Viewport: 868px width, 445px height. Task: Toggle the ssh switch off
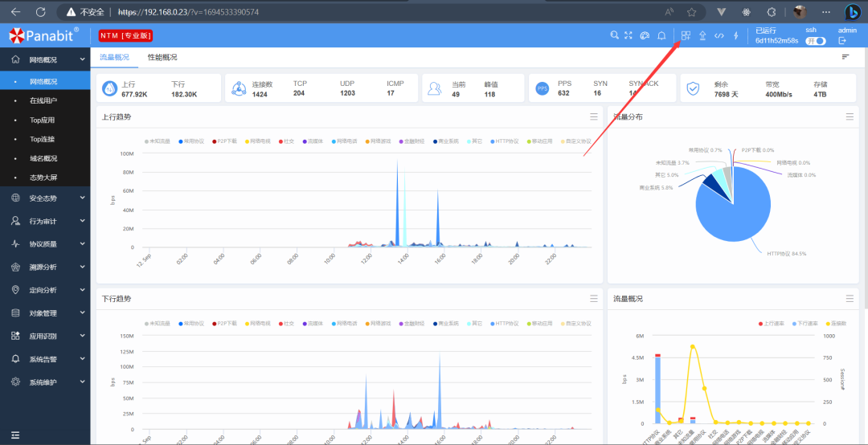(816, 40)
